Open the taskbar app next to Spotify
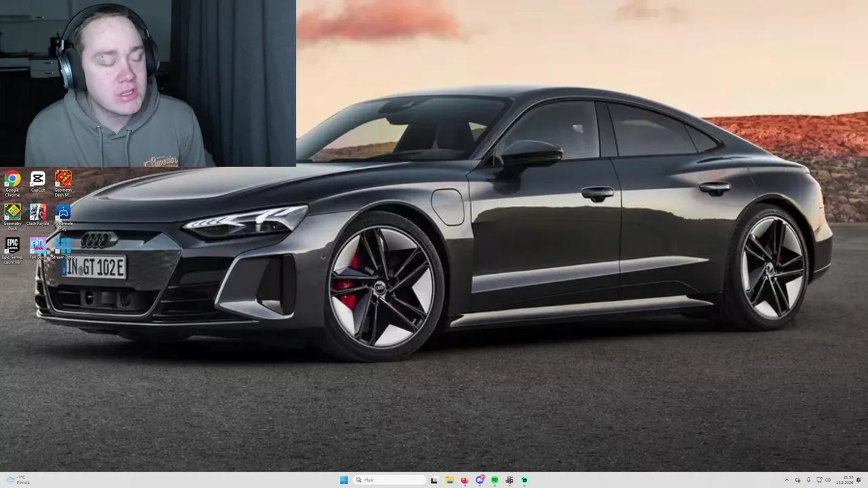Viewport: 868px width, 488px height. tap(509, 480)
